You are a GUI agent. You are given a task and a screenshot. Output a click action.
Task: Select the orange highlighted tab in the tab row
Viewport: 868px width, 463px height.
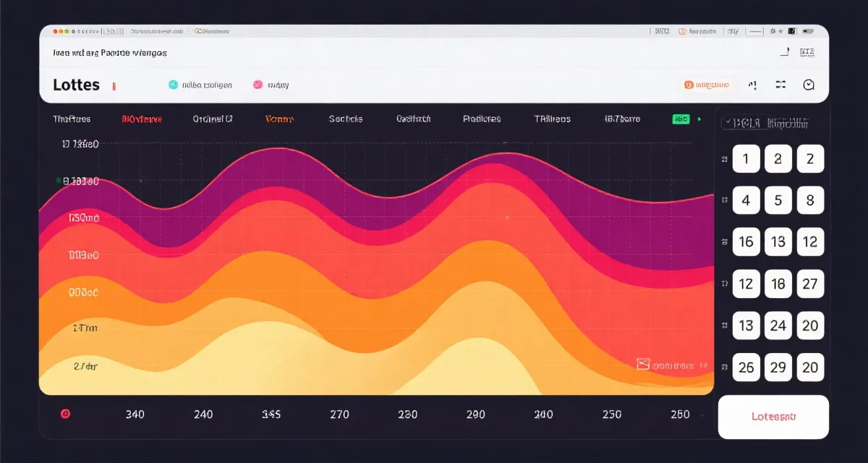pyautogui.click(x=279, y=119)
